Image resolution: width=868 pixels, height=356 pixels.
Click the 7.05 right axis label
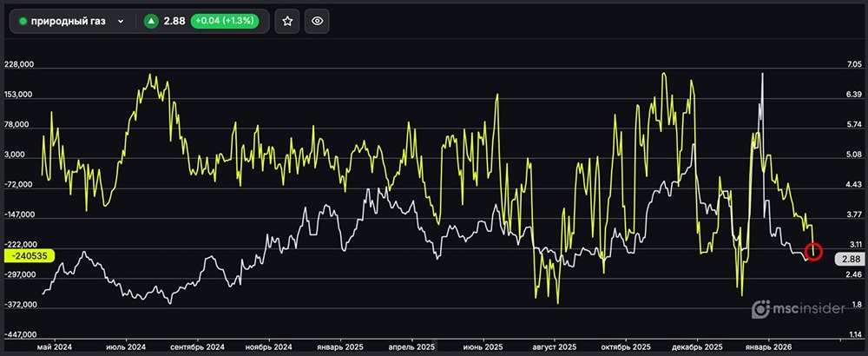tap(854, 65)
